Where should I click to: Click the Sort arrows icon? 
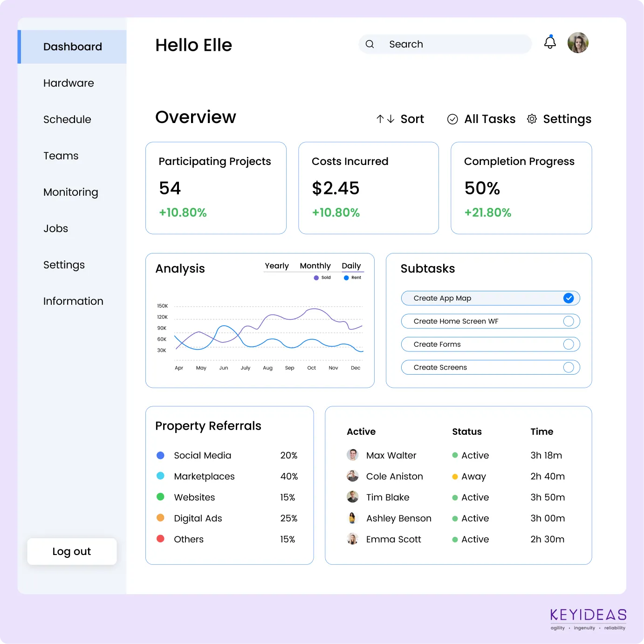(x=385, y=119)
